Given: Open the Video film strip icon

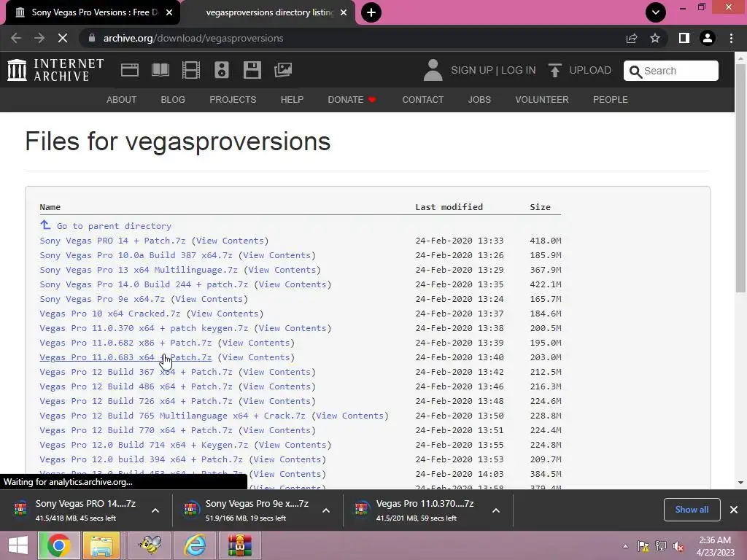Looking at the screenshot, I should tap(191, 70).
